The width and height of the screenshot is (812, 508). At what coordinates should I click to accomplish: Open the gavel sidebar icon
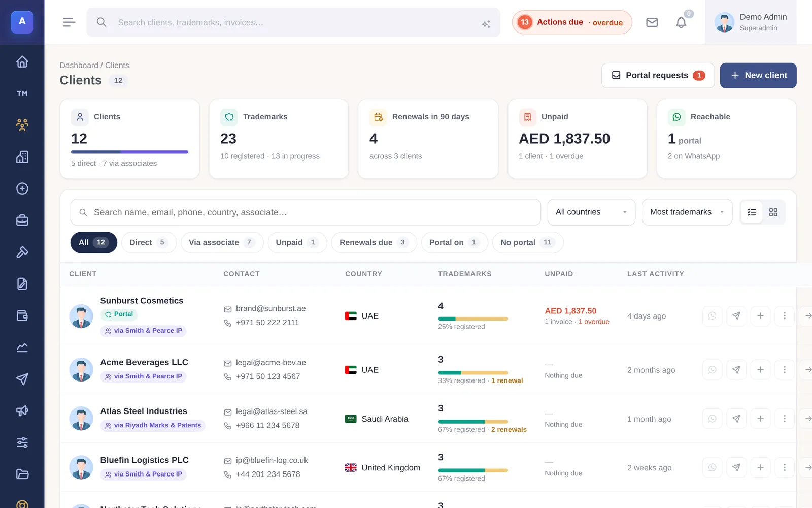click(22, 252)
